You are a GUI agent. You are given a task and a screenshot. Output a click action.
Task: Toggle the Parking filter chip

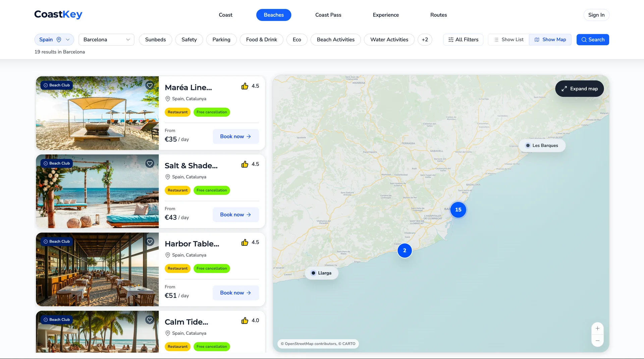(221, 40)
